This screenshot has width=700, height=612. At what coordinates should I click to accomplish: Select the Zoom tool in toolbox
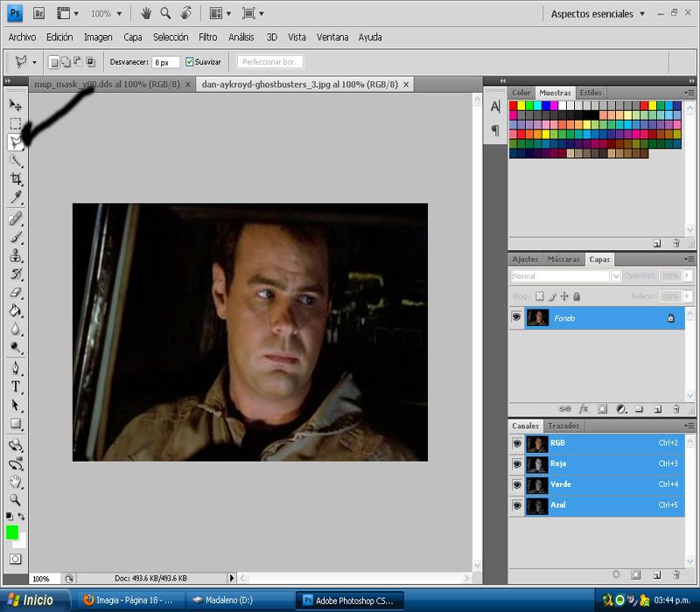point(16,499)
